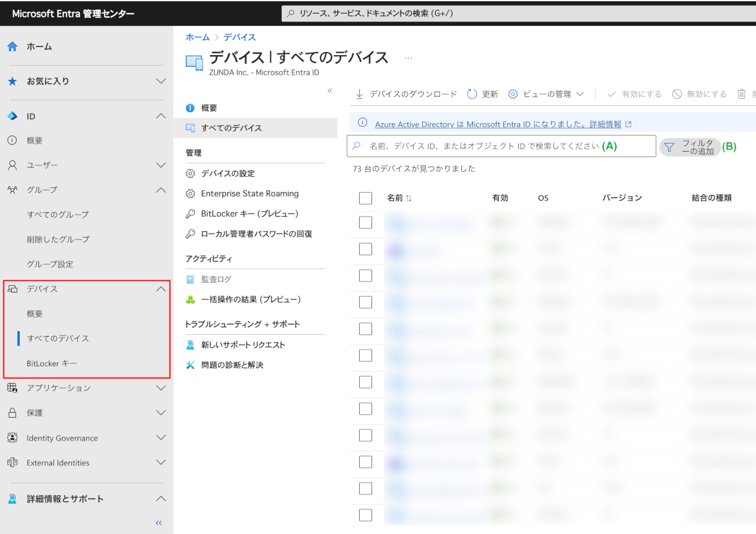
Task: Check the third device row checkbox
Action: pyautogui.click(x=365, y=275)
